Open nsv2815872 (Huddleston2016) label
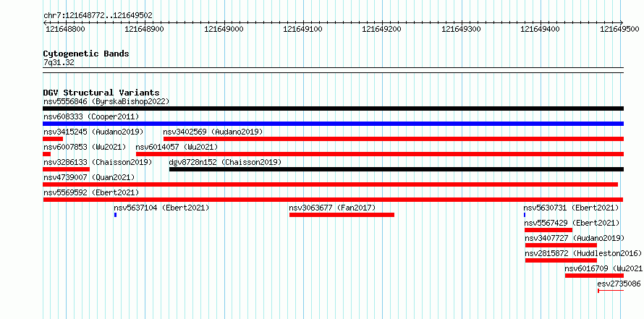Image resolution: width=644 pixels, height=319 pixels. coord(583,253)
